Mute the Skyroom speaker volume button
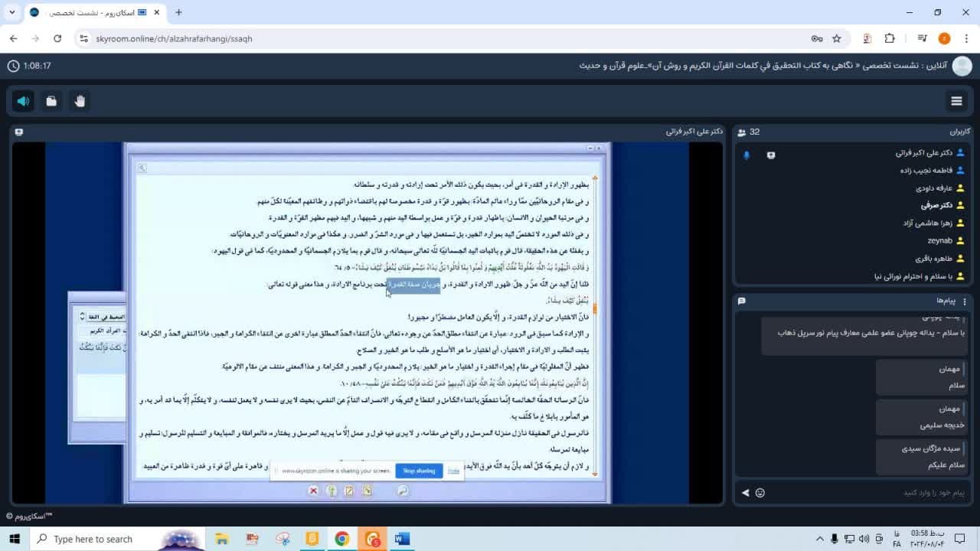980x551 pixels. coord(23,101)
